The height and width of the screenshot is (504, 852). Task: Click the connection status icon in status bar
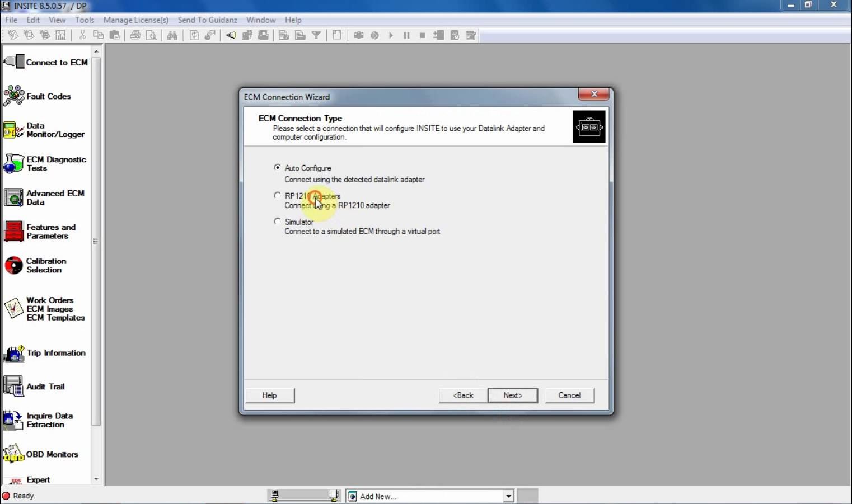[x=304, y=496]
